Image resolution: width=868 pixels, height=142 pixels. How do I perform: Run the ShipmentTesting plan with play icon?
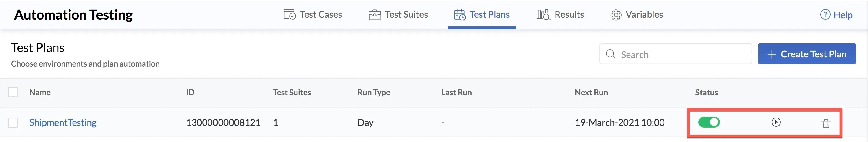776,122
